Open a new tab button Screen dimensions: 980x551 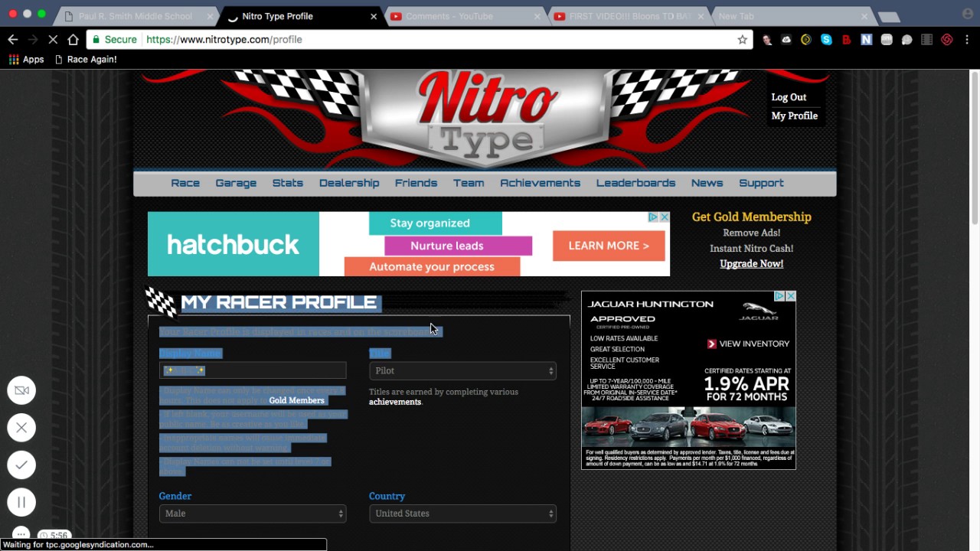(888, 17)
